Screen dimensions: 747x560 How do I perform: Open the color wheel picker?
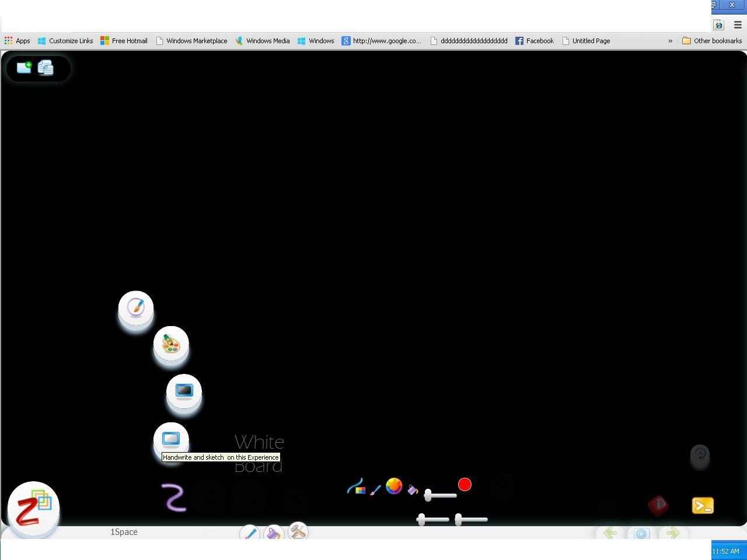(x=394, y=486)
